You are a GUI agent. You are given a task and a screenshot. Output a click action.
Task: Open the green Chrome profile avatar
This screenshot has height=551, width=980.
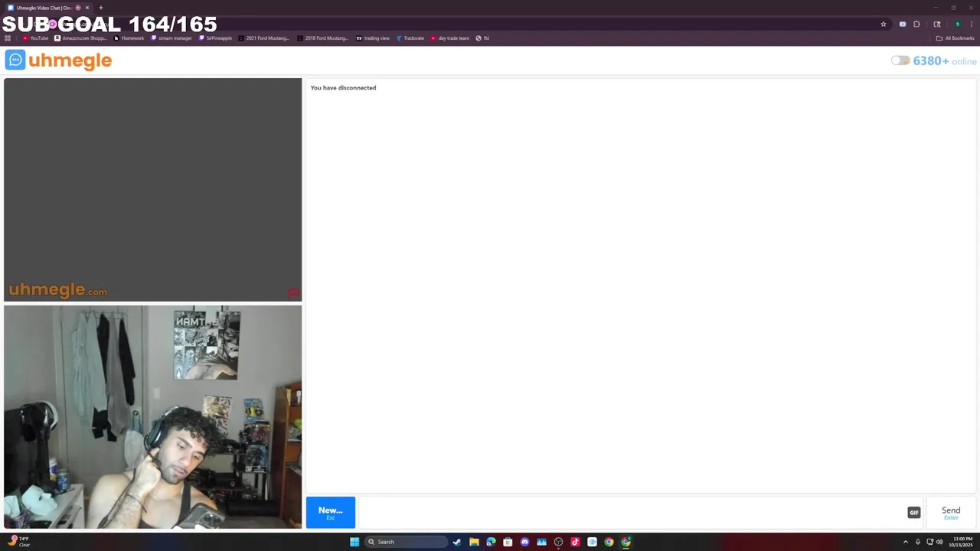tap(957, 24)
